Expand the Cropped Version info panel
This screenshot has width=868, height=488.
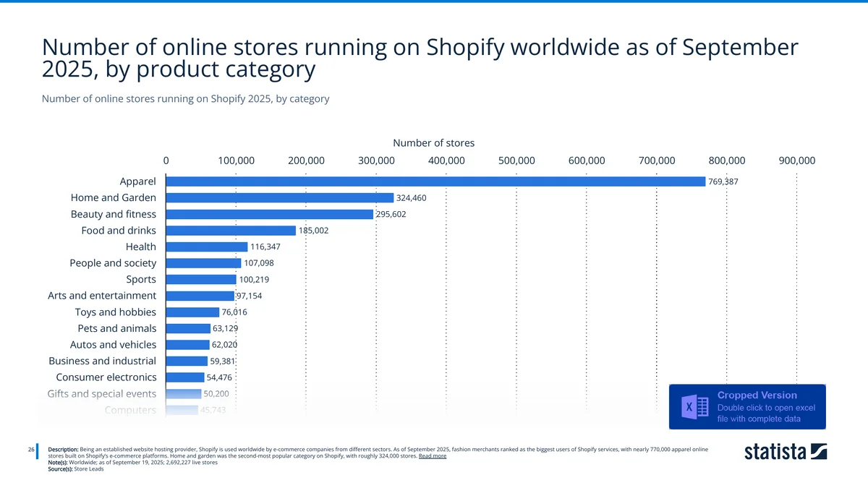(x=746, y=406)
